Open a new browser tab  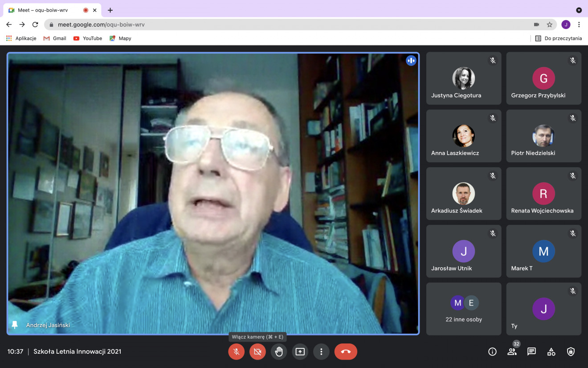point(110,10)
